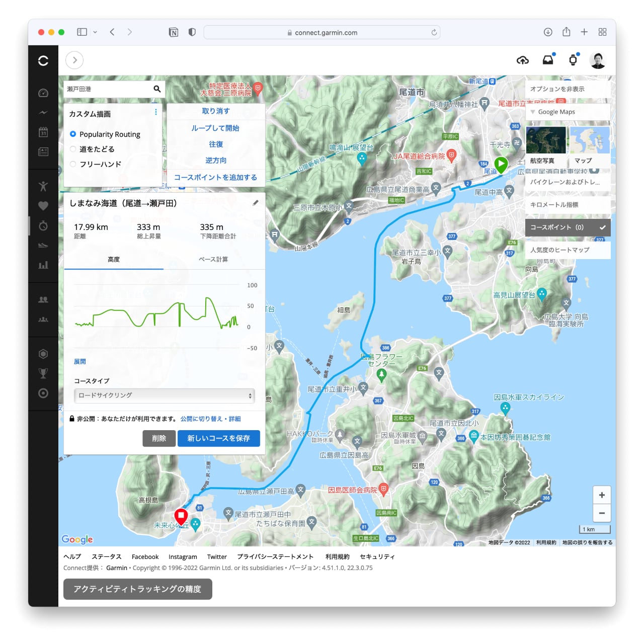Click the search magnifier icon

(x=157, y=89)
